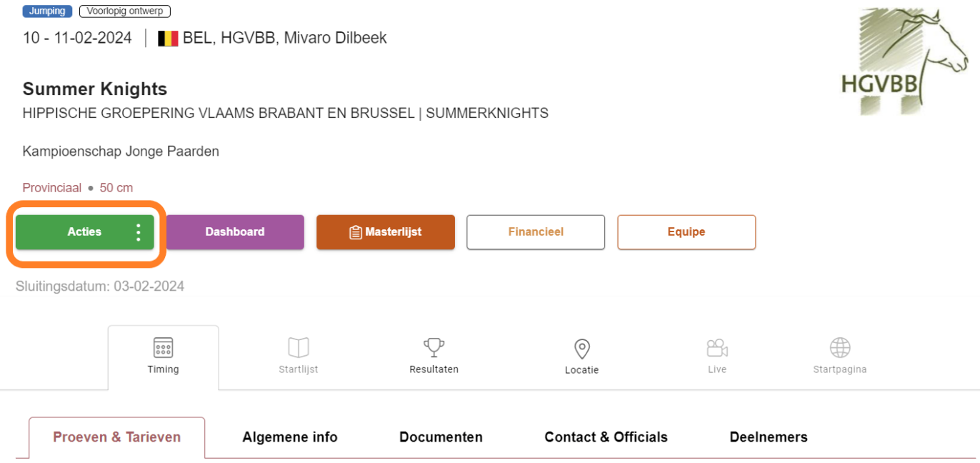This screenshot has width=980, height=463.
Task: Click the green Acties button
Action: click(84, 232)
